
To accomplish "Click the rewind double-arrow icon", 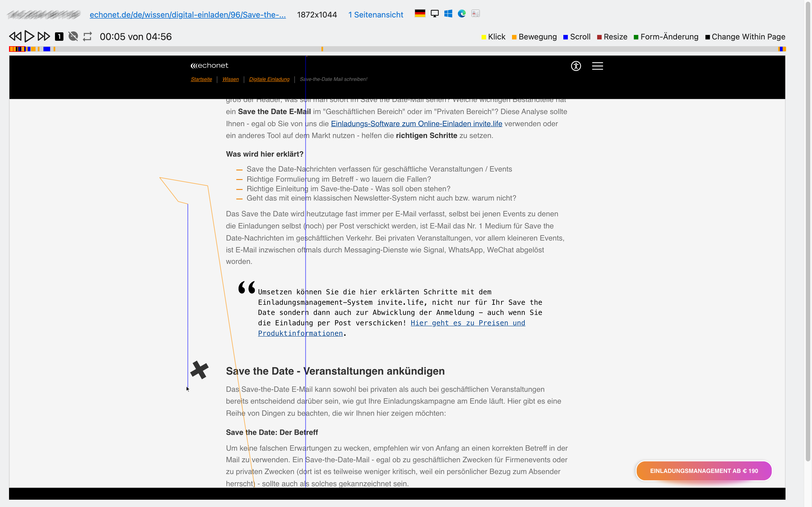I will [15, 36].
